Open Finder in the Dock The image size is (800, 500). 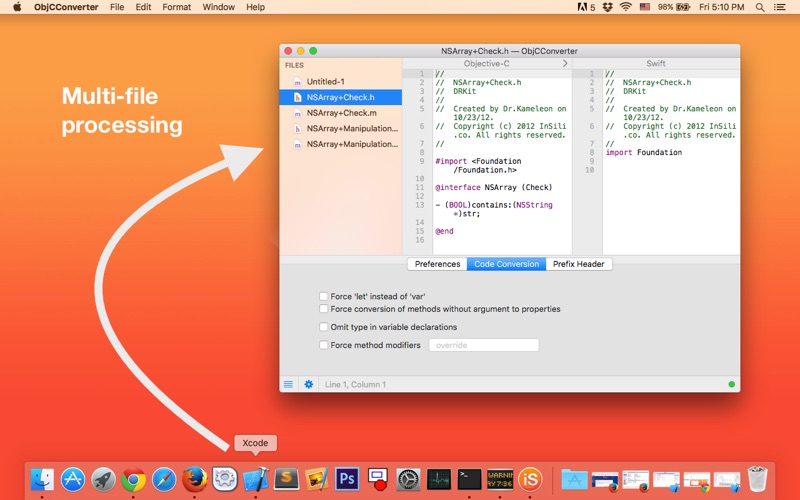42,480
